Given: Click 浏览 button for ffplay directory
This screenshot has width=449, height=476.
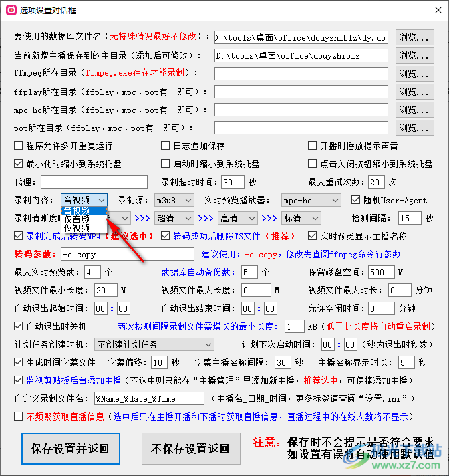Looking at the screenshot, I should (x=414, y=92).
